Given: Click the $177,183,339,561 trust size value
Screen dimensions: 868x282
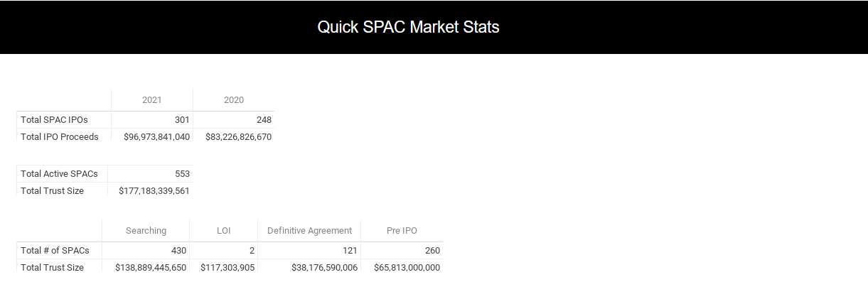Looking at the screenshot, I should coord(154,191).
